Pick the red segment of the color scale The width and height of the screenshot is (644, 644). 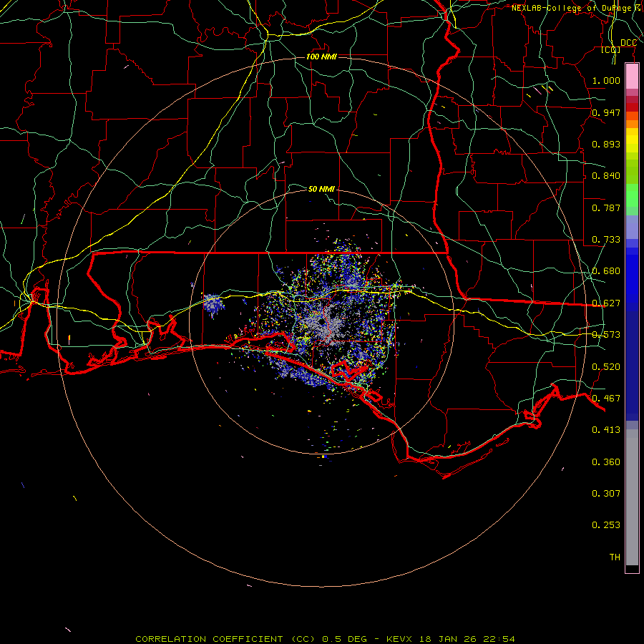tap(632, 107)
